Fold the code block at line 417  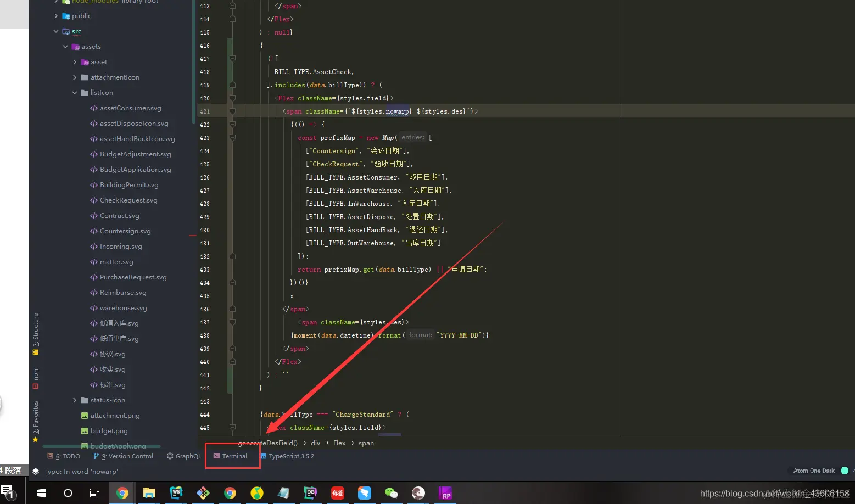click(x=232, y=59)
